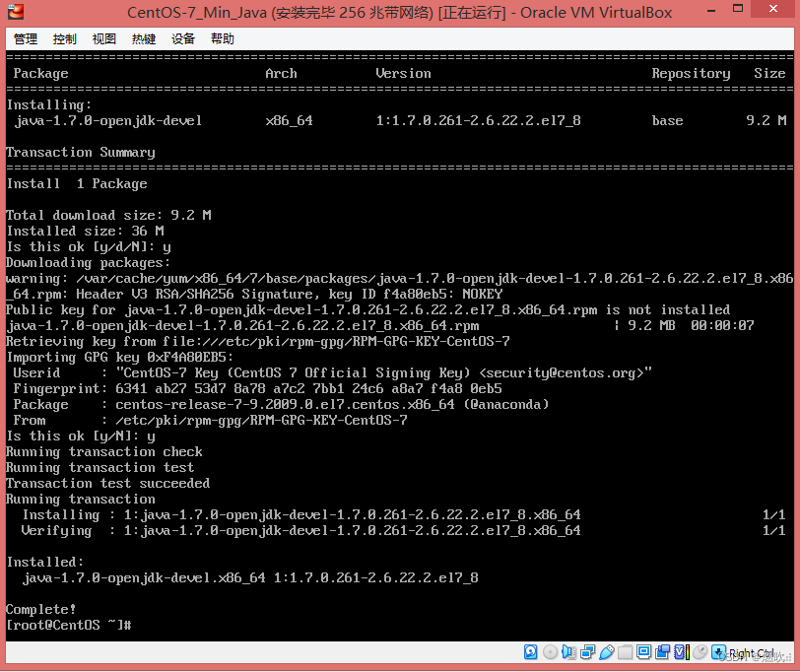Open the 帮助 menu
This screenshot has height=672, width=800.
(223, 38)
